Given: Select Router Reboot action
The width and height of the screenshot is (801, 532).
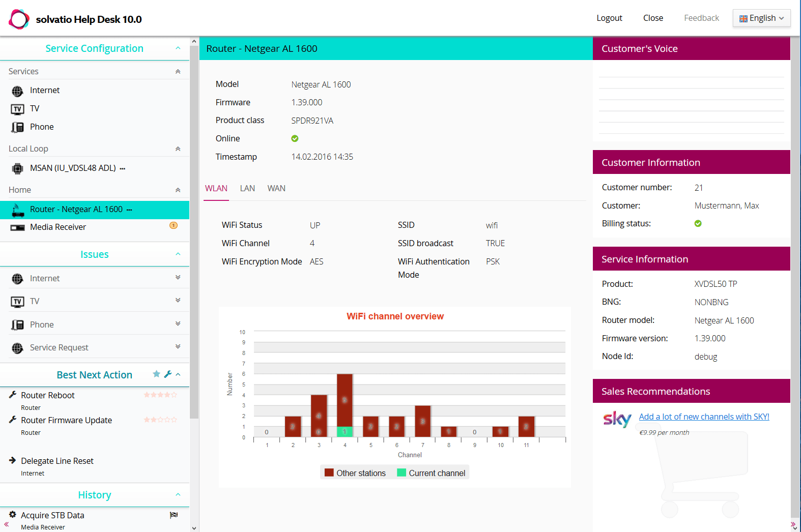Looking at the screenshot, I should tap(48, 395).
